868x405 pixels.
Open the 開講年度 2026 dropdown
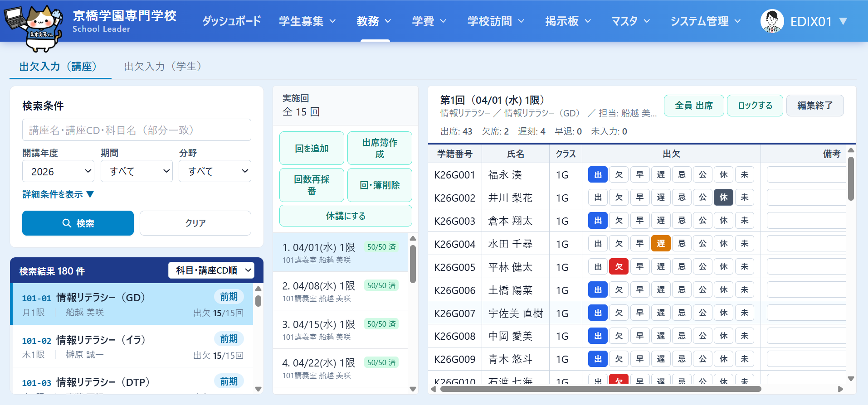tap(58, 171)
